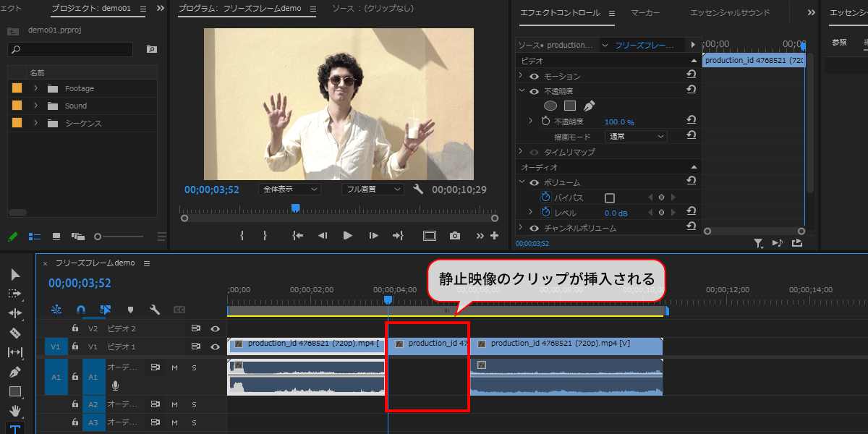Step forward one frame

[x=373, y=235]
